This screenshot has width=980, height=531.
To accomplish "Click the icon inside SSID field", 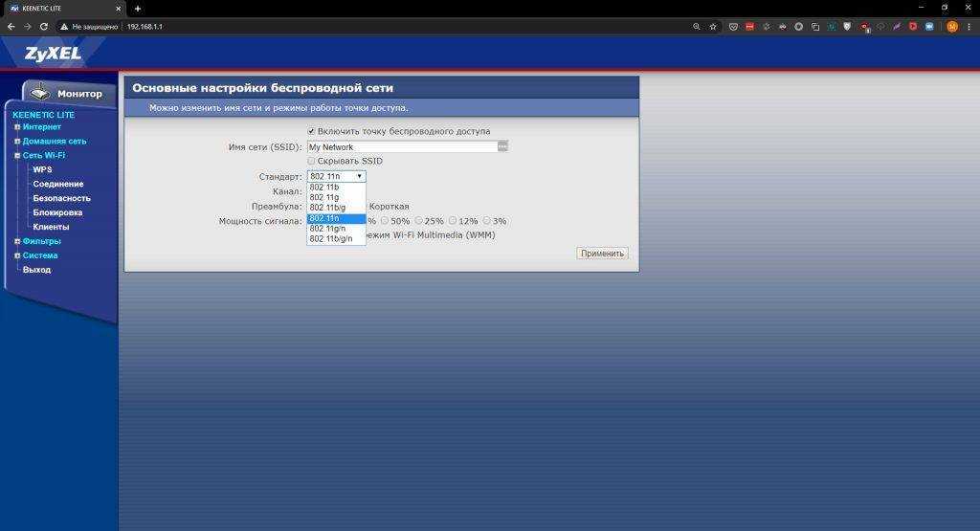I will (x=502, y=146).
